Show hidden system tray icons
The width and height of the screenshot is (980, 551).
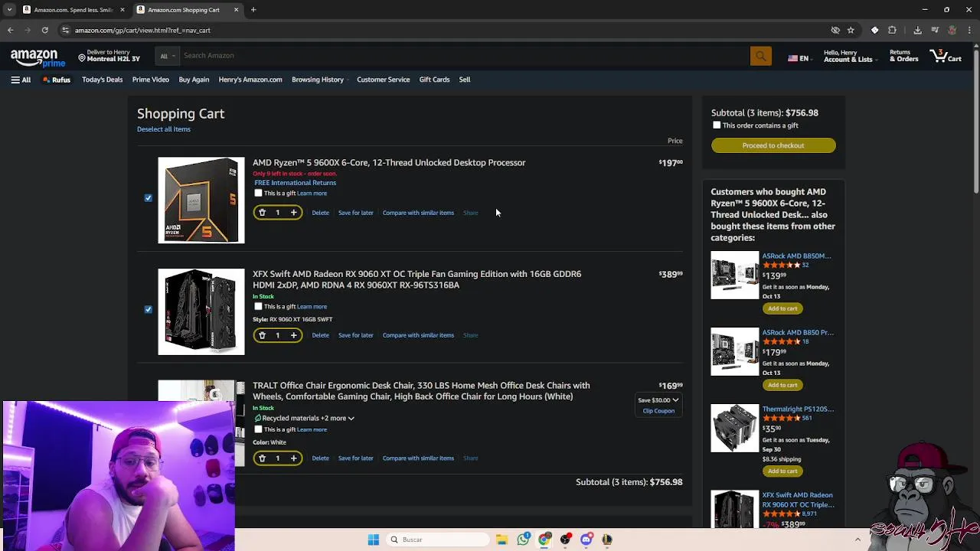tap(857, 540)
